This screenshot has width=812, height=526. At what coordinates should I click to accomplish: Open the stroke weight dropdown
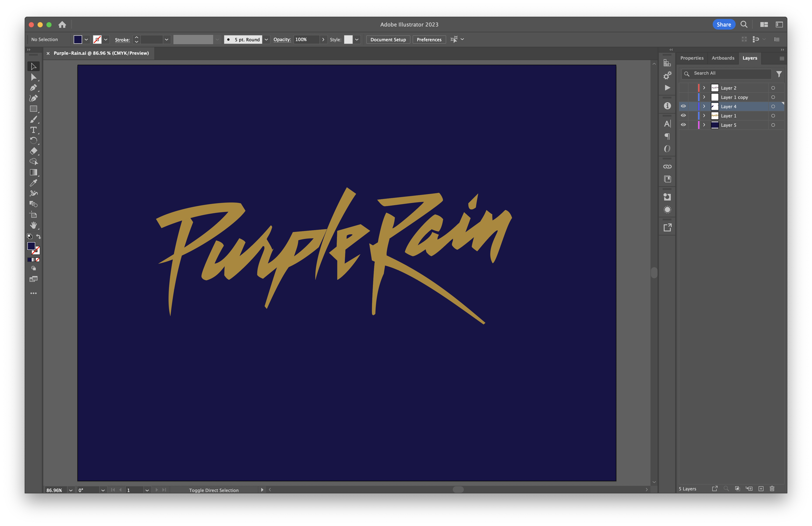click(167, 40)
